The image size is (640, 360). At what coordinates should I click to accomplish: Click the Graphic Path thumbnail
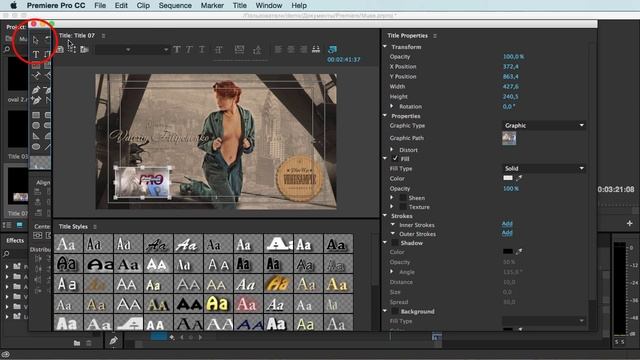tap(509, 138)
